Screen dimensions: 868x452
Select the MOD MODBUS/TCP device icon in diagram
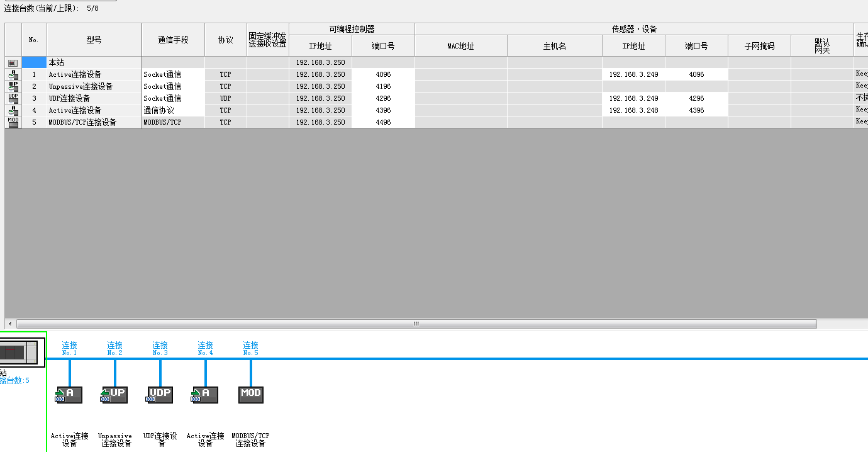coord(250,395)
